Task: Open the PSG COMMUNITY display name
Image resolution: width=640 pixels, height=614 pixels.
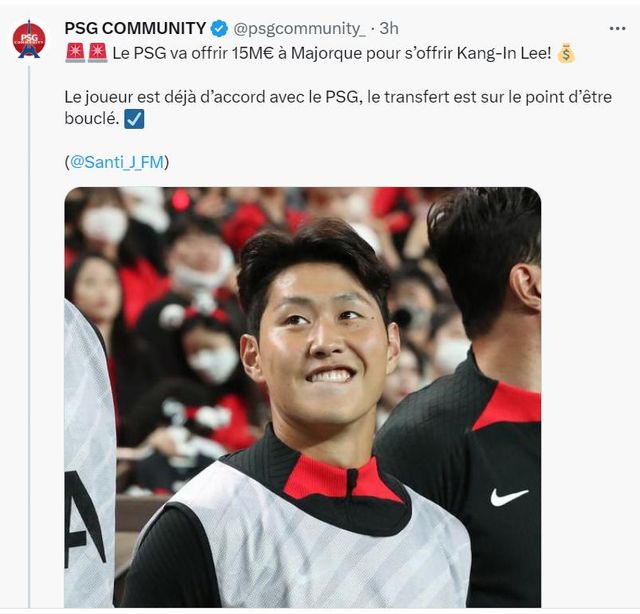Action: click(x=135, y=29)
